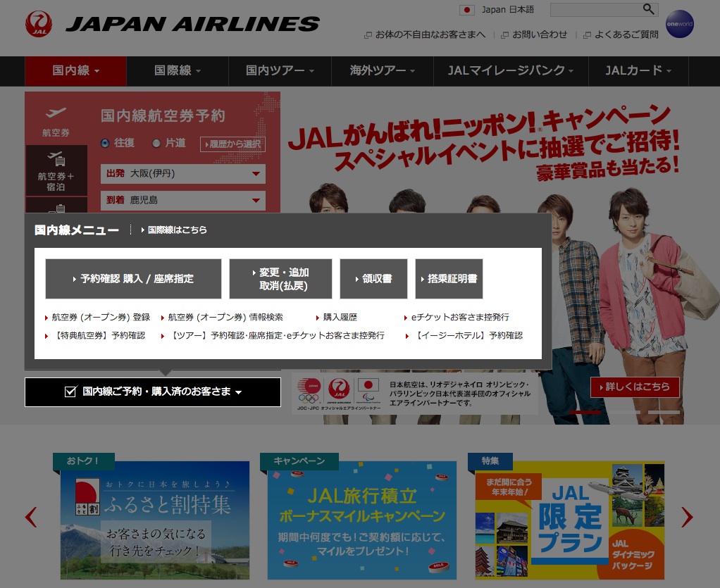The height and width of the screenshot is (588, 720).
Task: Select 片道 one-way radio button
Action: coord(156,143)
